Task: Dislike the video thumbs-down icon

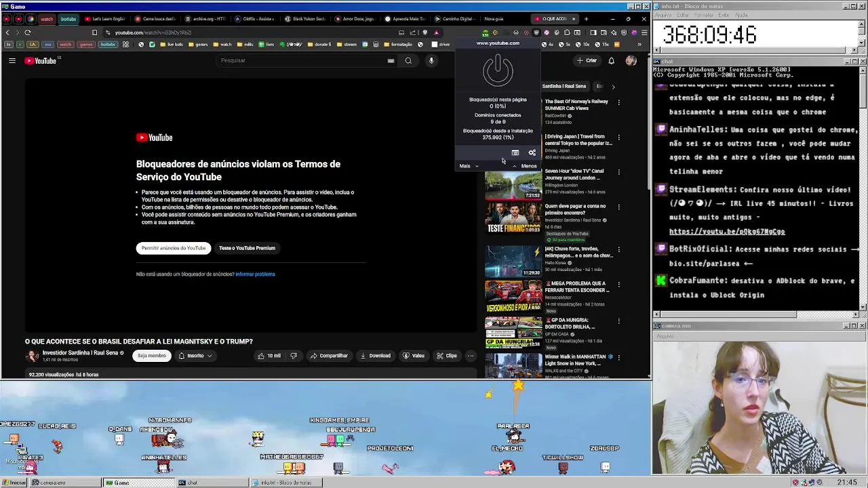Action: click(x=294, y=356)
